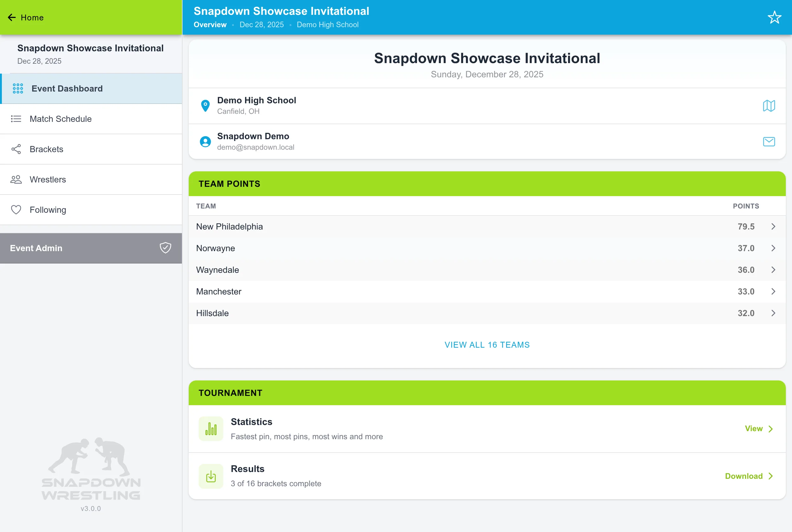Image resolution: width=792 pixels, height=532 pixels.
Task: Expand Norwayne team chevron
Action: coord(773,248)
